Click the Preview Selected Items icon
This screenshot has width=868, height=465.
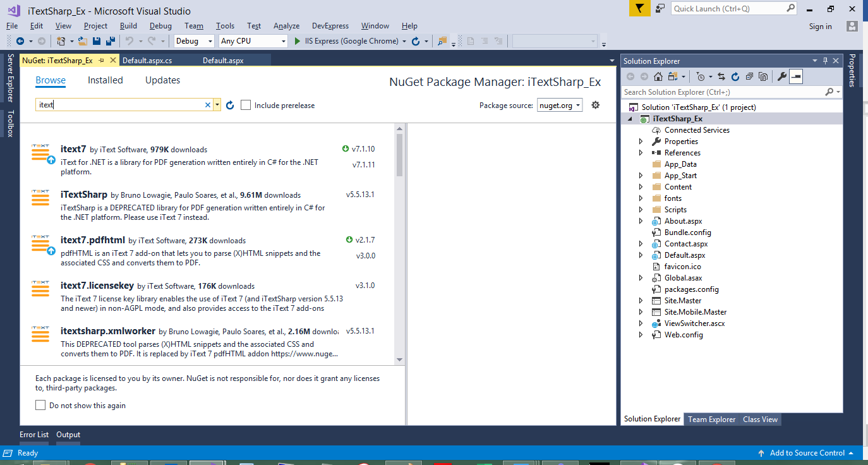(x=796, y=76)
